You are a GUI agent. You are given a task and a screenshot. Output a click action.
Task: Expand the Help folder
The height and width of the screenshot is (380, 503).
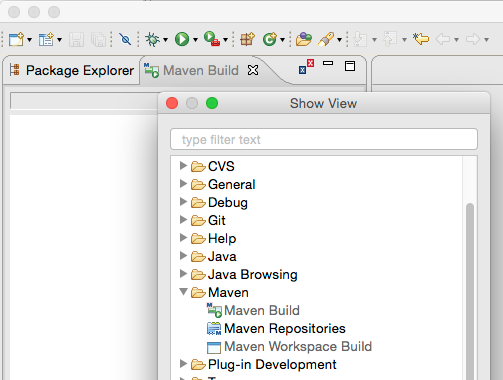pyautogui.click(x=183, y=237)
